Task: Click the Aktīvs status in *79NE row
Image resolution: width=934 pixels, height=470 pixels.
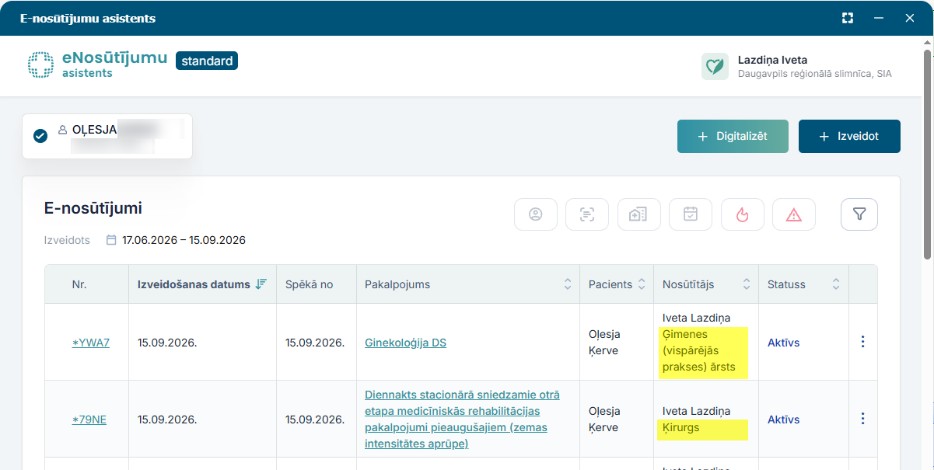Action: pos(783,419)
